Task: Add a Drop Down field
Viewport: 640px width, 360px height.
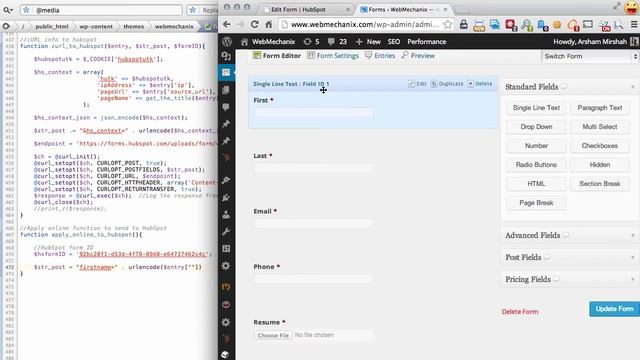Action: click(536, 127)
